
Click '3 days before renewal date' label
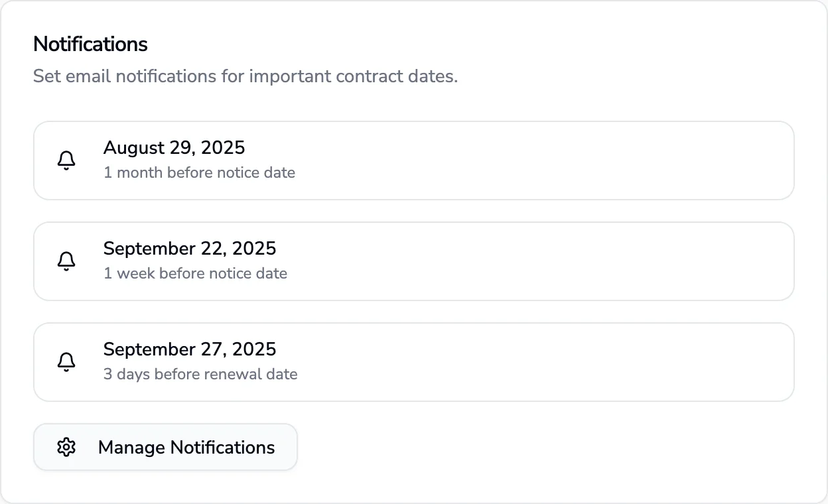[x=200, y=374]
